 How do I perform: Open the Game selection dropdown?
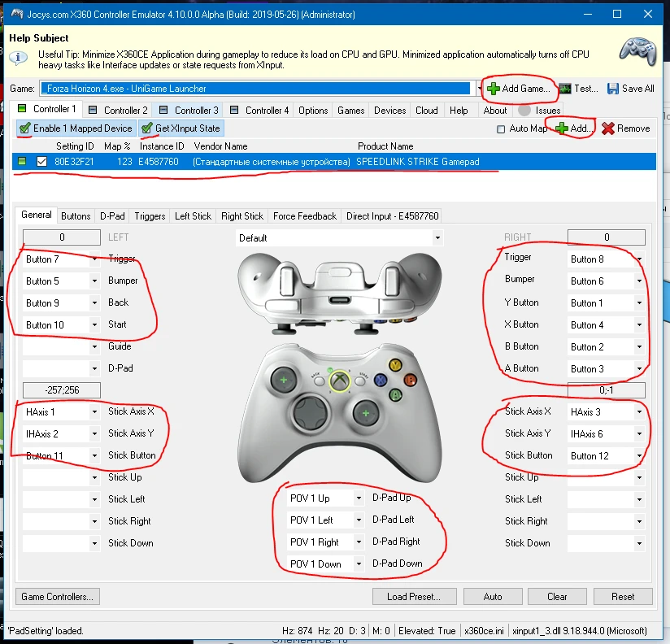click(479, 89)
